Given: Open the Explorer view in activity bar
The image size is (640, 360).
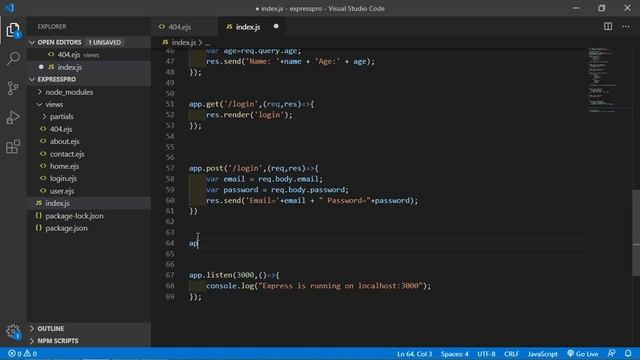Looking at the screenshot, I should pyautogui.click(x=13, y=30).
